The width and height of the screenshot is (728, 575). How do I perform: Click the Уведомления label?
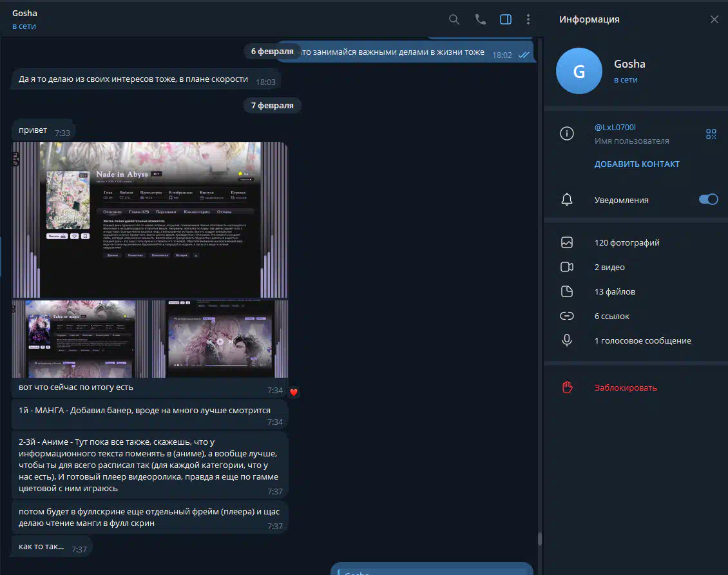click(621, 200)
